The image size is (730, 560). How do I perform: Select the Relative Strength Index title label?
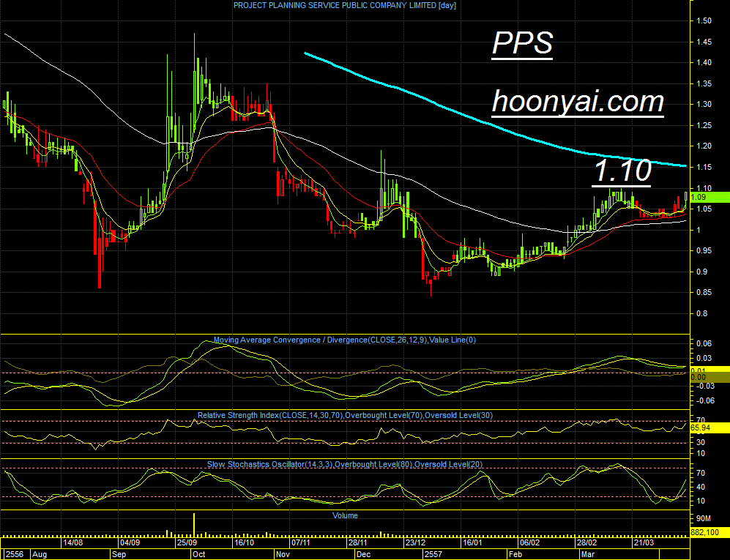345,416
